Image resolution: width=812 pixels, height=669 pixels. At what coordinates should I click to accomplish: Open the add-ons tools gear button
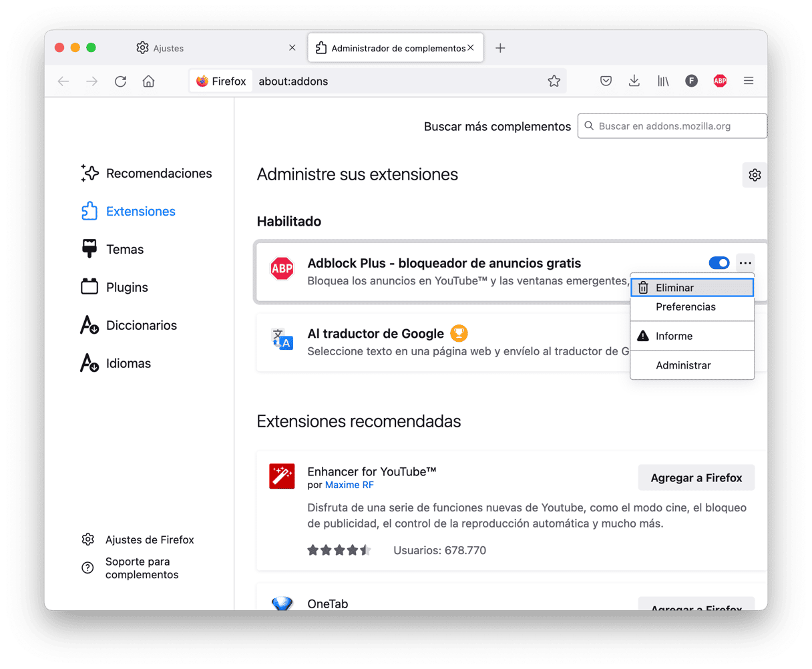[x=755, y=175]
